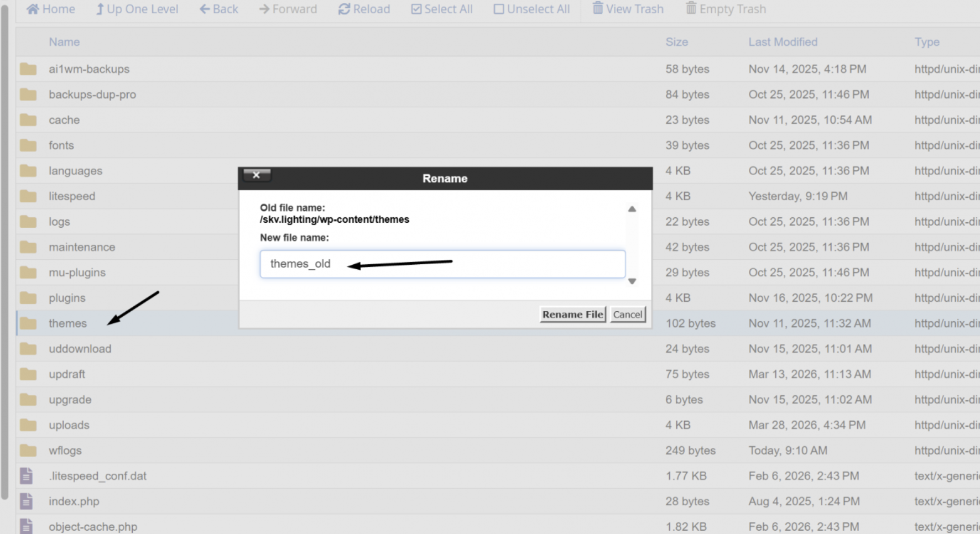
Task: Click the languages folder icon
Action: coord(28,171)
